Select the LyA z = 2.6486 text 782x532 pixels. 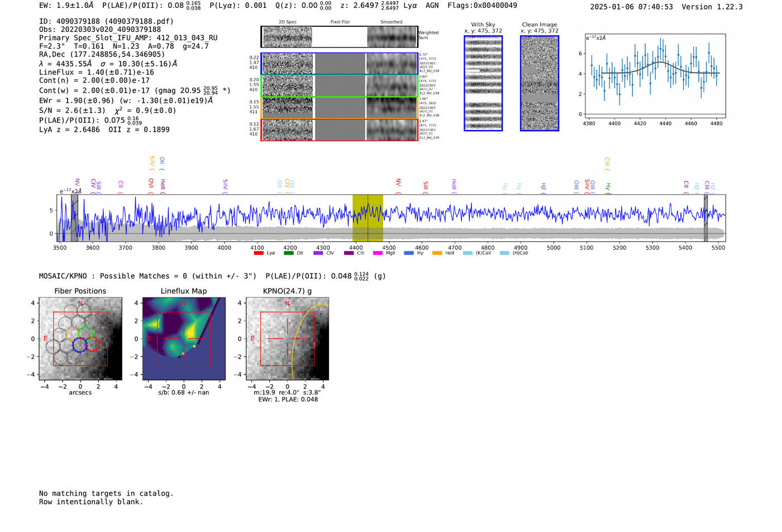[x=70, y=130]
